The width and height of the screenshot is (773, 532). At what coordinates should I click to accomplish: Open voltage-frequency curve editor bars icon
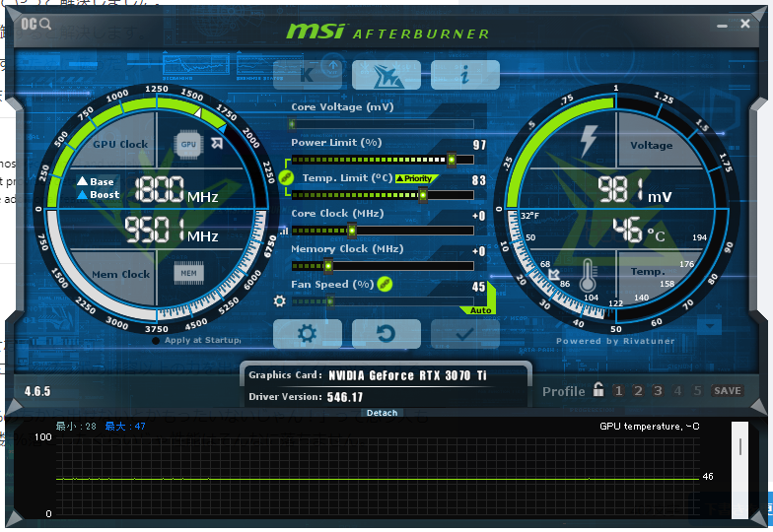click(284, 231)
